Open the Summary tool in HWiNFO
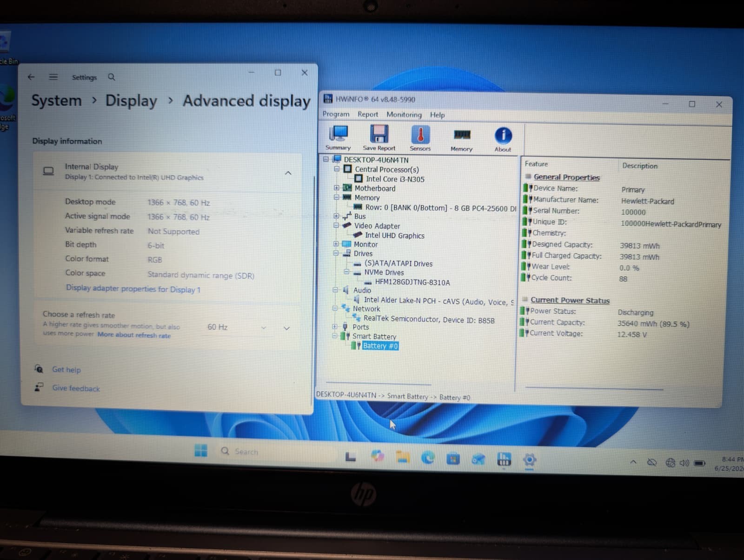The height and width of the screenshot is (560, 744). (x=338, y=138)
